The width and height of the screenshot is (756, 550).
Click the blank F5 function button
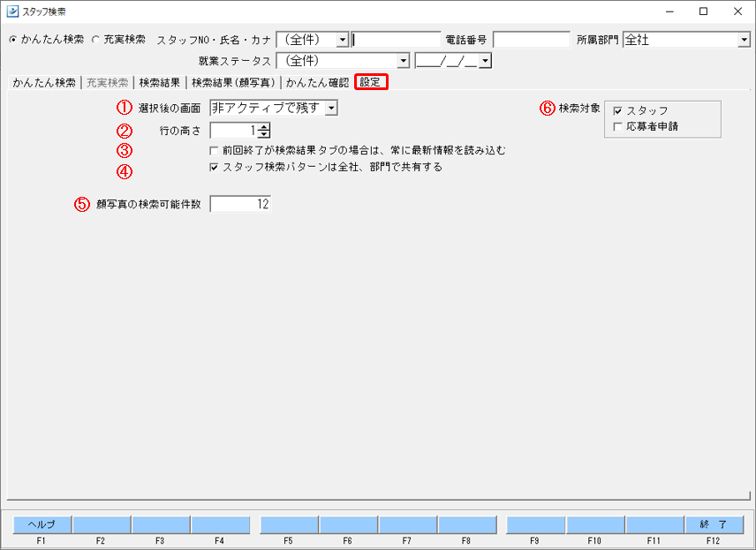(289, 524)
